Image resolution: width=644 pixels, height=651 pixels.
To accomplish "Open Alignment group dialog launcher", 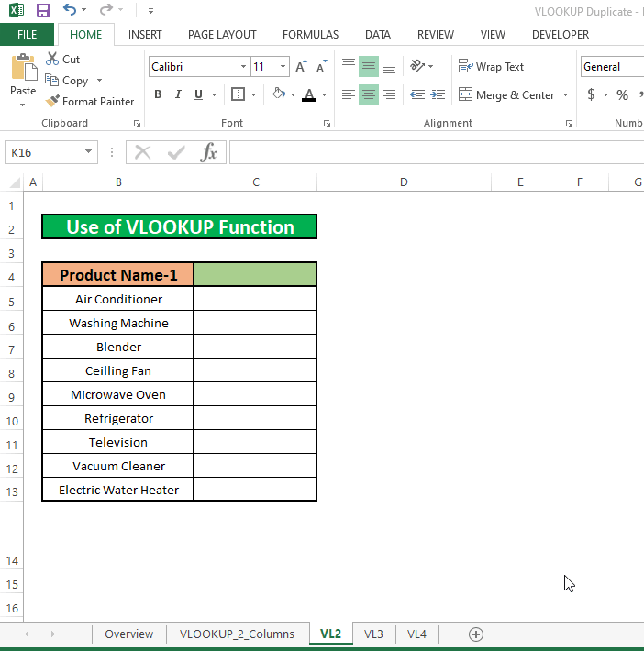I will click(569, 123).
